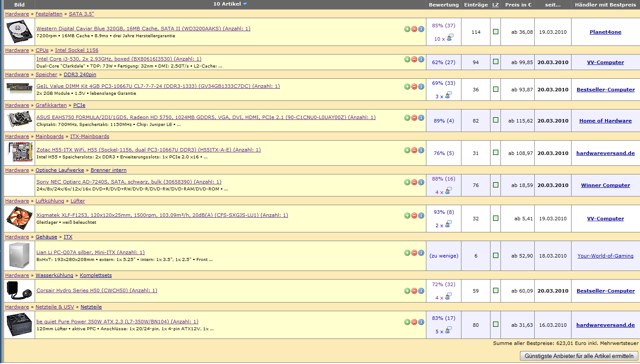Open Home of Hardware dealer link
This screenshot has height=364, width=640.
click(605, 121)
